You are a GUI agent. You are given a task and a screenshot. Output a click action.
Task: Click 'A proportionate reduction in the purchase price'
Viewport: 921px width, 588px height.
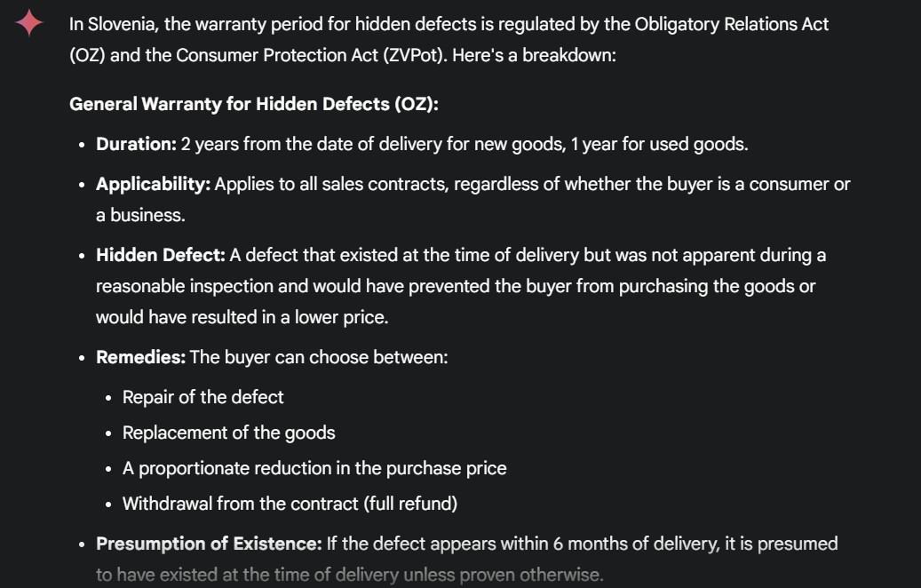click(x=314, y=468)
